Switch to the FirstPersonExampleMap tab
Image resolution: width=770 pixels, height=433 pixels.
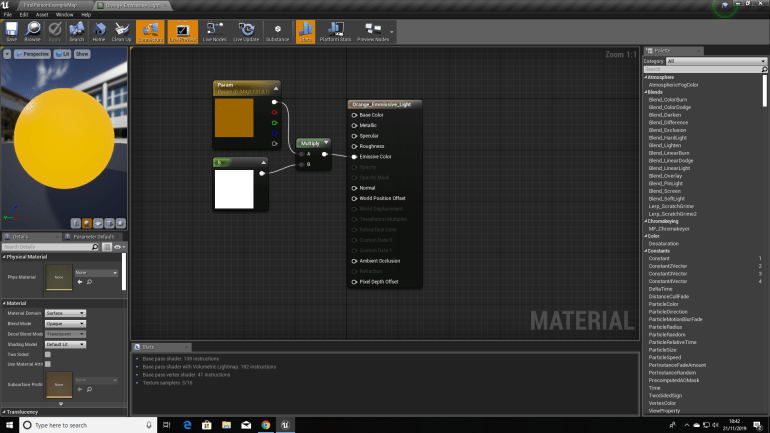point(51,5)
